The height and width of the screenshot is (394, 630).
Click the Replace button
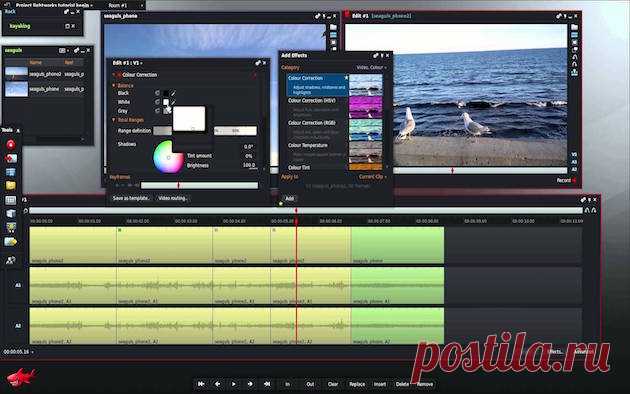[x=357, y=384]
